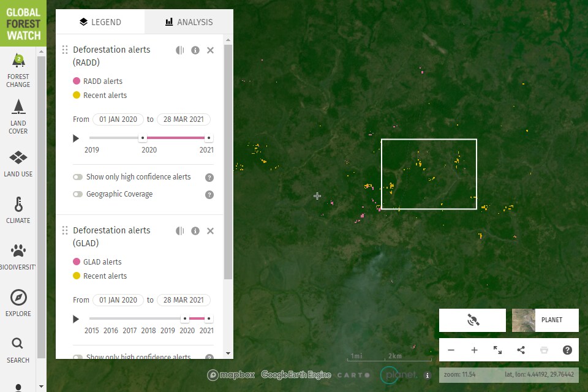This screenshot has height=392, width=588.
Task: Switch to the Legend tab
Action: pos(100,22)
